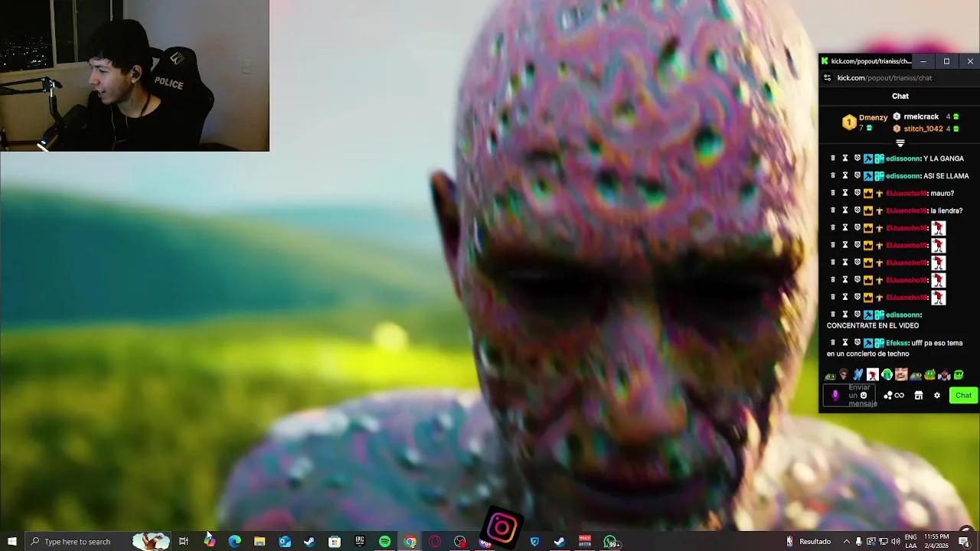Click the Resultado widget in taskbar
Screen dimensions: 980x551
pyautogui.click(x=808, y=542)
